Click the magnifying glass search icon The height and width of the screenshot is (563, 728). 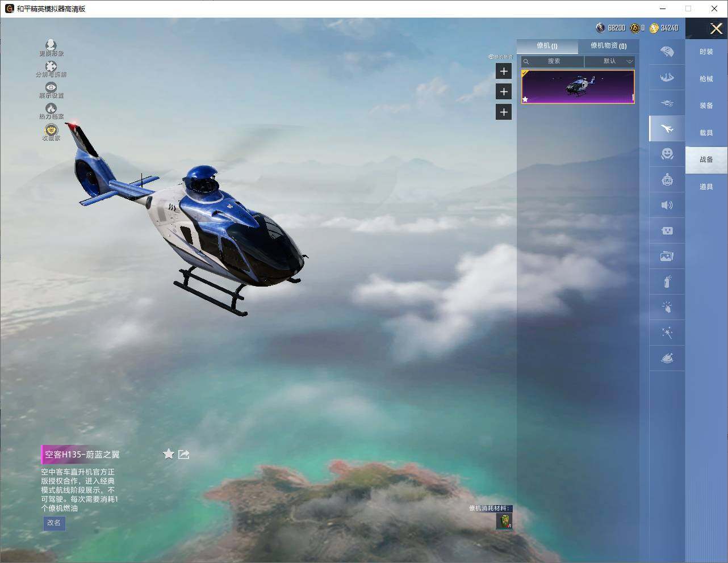(x=526, y=61)
